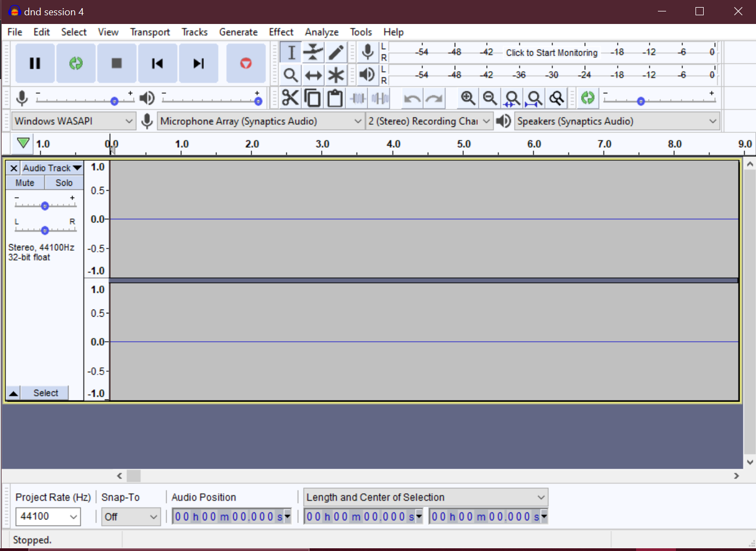Screen dimensions: 756x551
Task: Click the Skip to End button
Action: click(x=198, y=63)
